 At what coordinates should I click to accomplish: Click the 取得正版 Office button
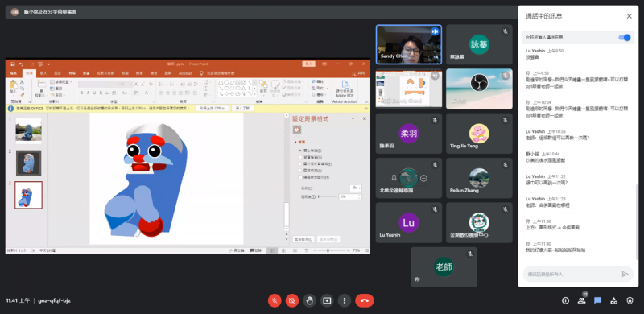(212, 108)
